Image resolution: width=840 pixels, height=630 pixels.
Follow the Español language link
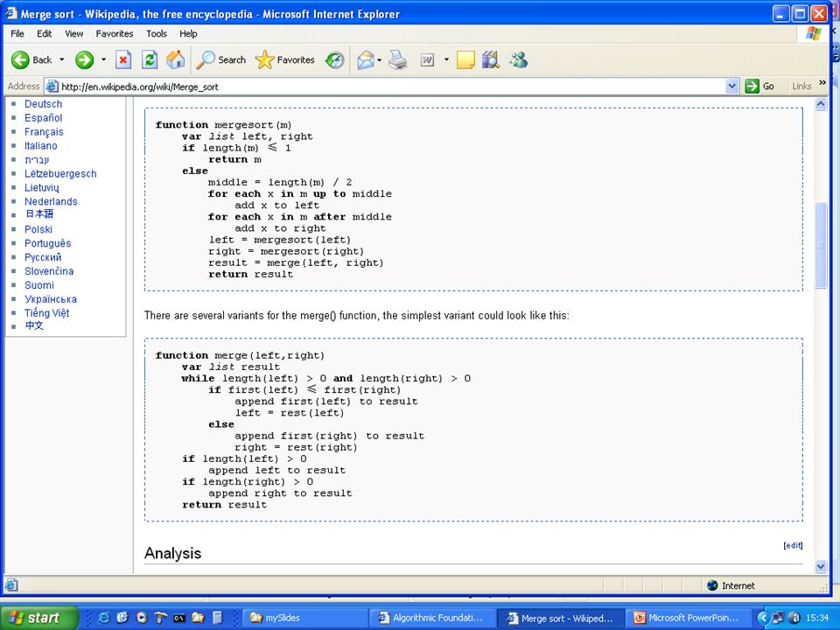[44, 118]
